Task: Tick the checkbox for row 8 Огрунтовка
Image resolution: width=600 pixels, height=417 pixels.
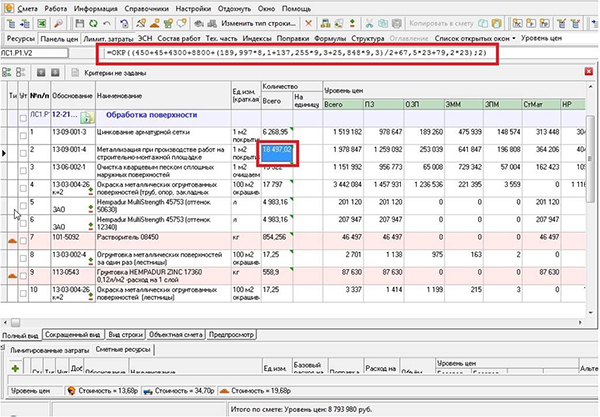Action: point(23,259)
